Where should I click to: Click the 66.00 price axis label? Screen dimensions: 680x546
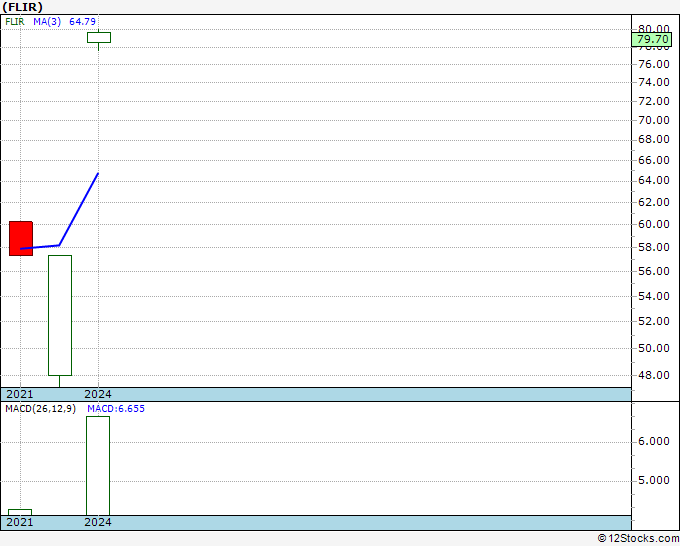pos(654,160)
